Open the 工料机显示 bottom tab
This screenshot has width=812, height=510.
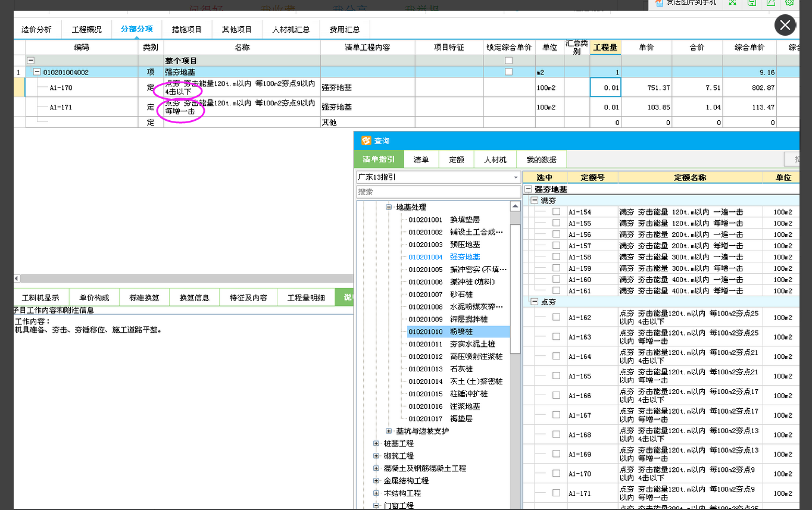tap(40, 298)
